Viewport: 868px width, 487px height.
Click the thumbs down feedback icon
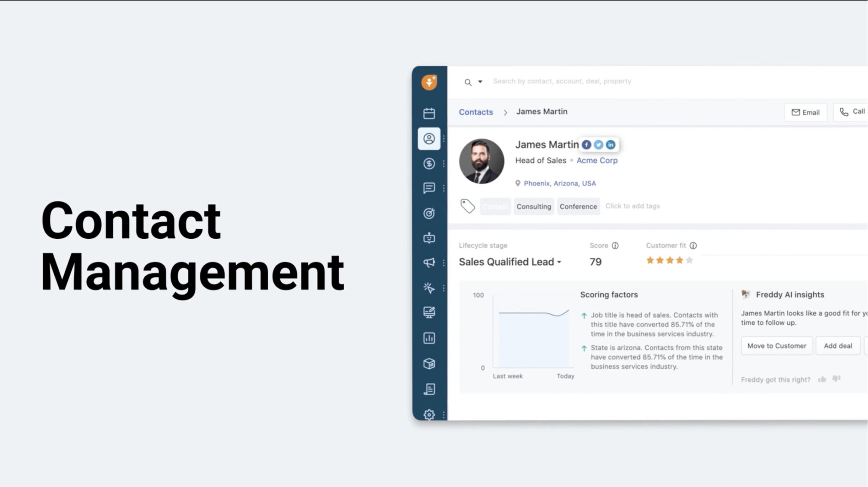coord(836,379)
